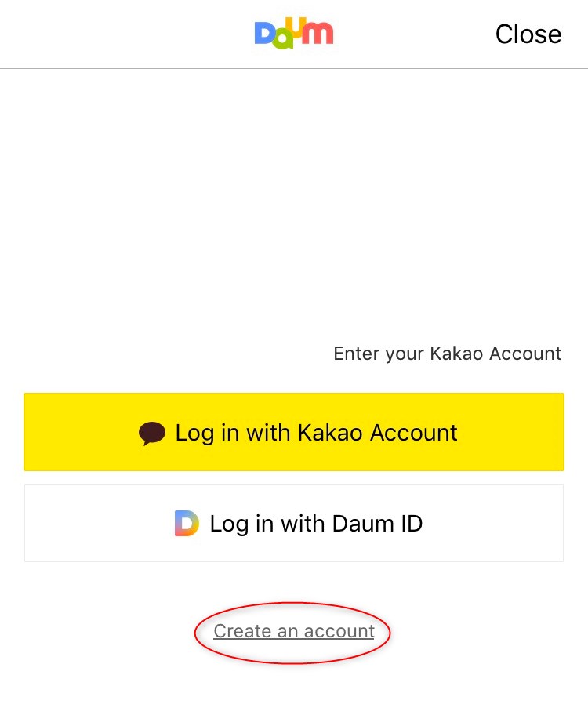Tap the word "account" in the underlined link

pos(339,631)
